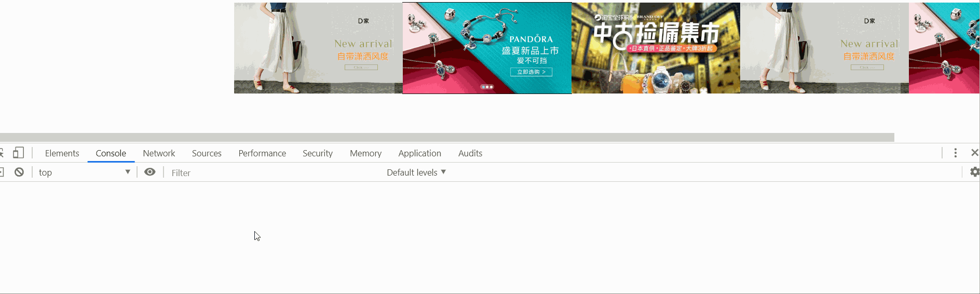This screenshot has width=980, height=294.
Task: Expand Default levels dropdown
Action: pyautogui.click(x=416, y=172)
